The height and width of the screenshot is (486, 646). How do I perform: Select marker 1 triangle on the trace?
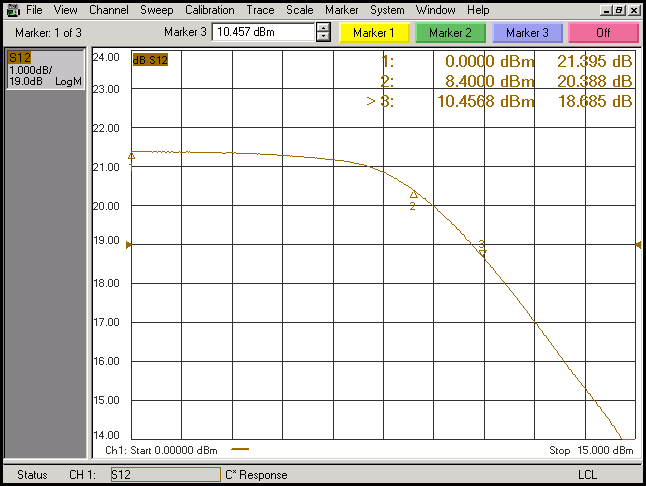132,156
